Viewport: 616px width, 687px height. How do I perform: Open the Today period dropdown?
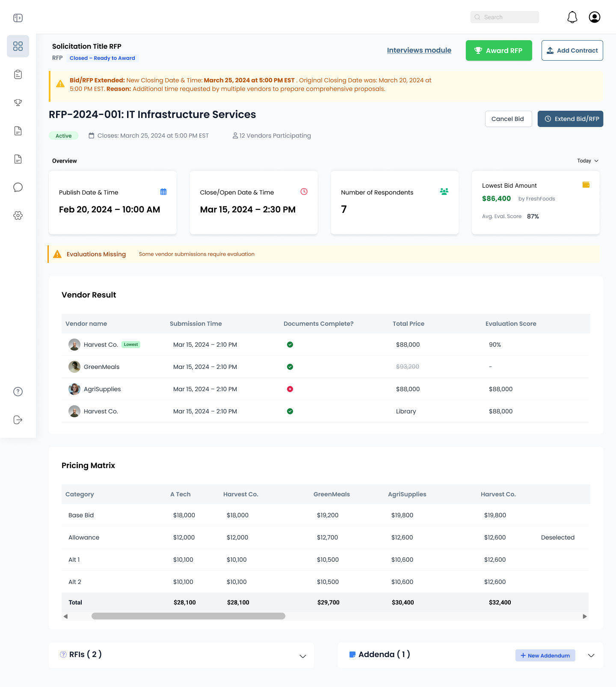click(588, 161)
